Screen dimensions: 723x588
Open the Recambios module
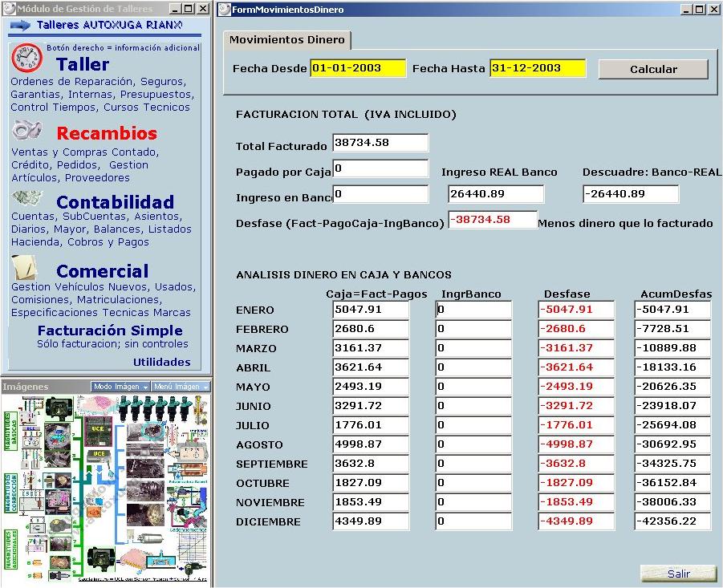(x=107, y=133)
